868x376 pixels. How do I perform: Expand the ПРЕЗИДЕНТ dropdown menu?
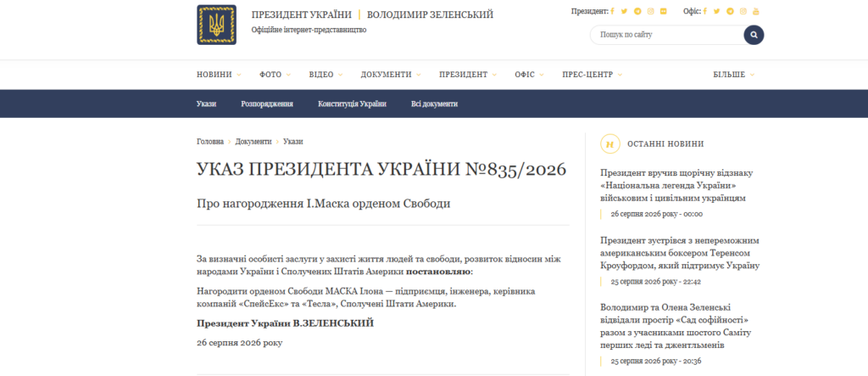click(x=468, y=75)
